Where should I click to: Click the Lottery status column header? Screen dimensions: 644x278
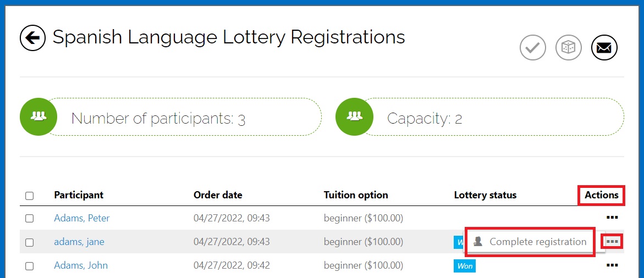485,195
